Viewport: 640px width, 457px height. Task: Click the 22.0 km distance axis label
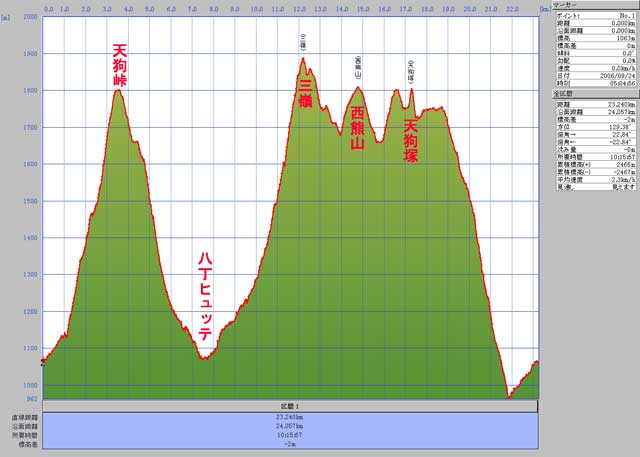511,9
